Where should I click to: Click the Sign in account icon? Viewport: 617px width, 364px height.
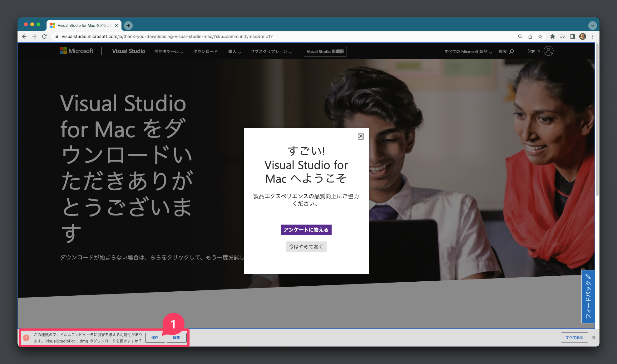(x=548, y=51)
